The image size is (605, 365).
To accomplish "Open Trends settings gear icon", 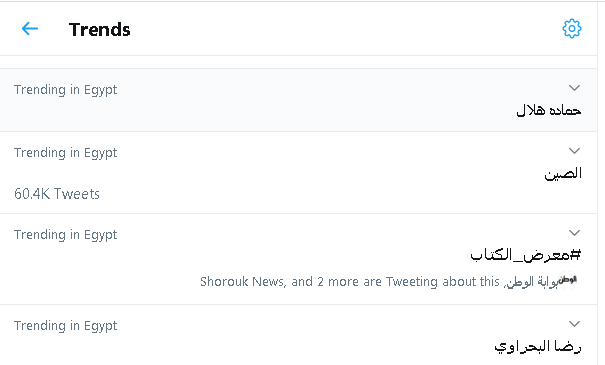I will [571, 29].
